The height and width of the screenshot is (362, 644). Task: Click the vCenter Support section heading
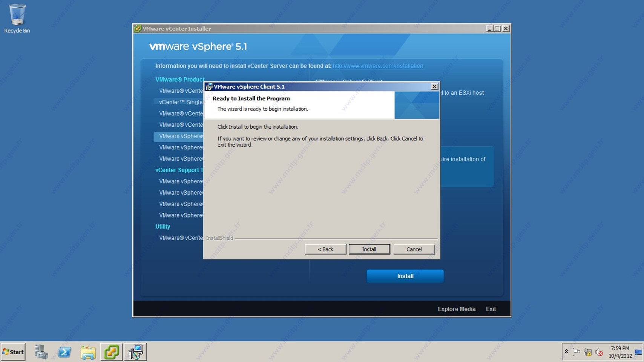179,170
